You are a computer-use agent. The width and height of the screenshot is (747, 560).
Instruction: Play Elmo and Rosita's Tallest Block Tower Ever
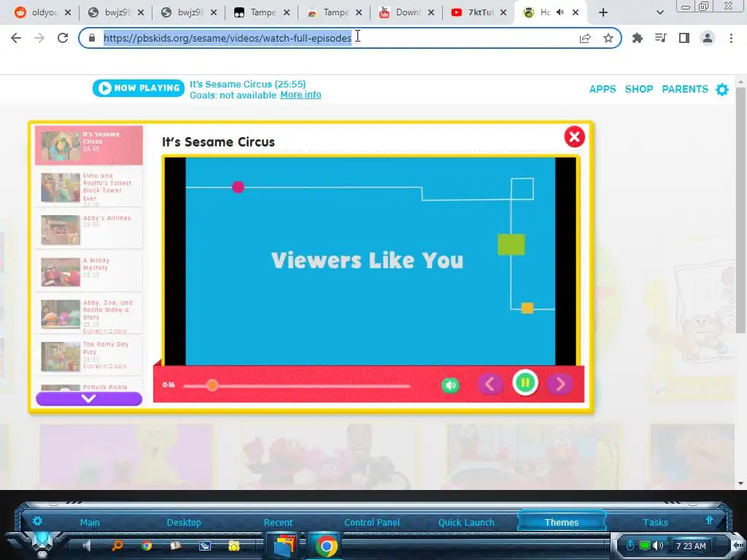point(89,187)
